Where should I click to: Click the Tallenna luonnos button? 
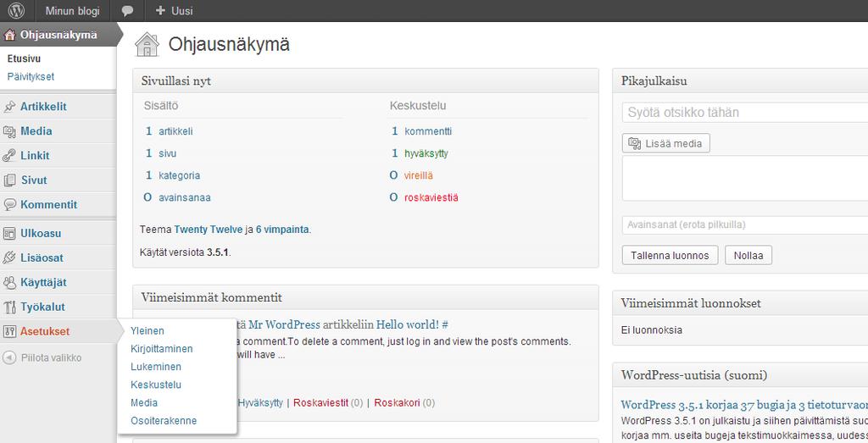(x=670, y=256)
